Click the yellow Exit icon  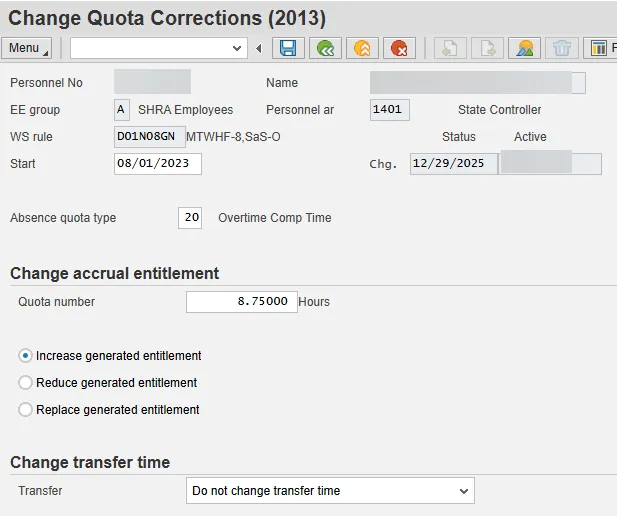[362, 48]
